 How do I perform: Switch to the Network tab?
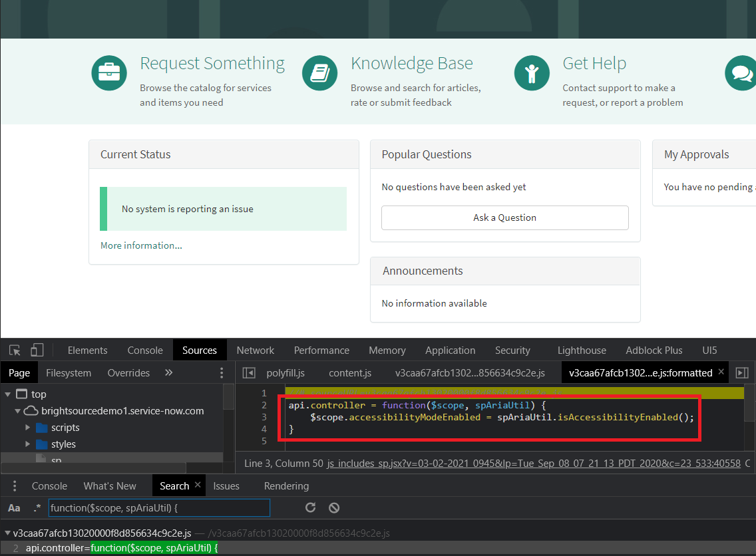[x=255, y=350]
